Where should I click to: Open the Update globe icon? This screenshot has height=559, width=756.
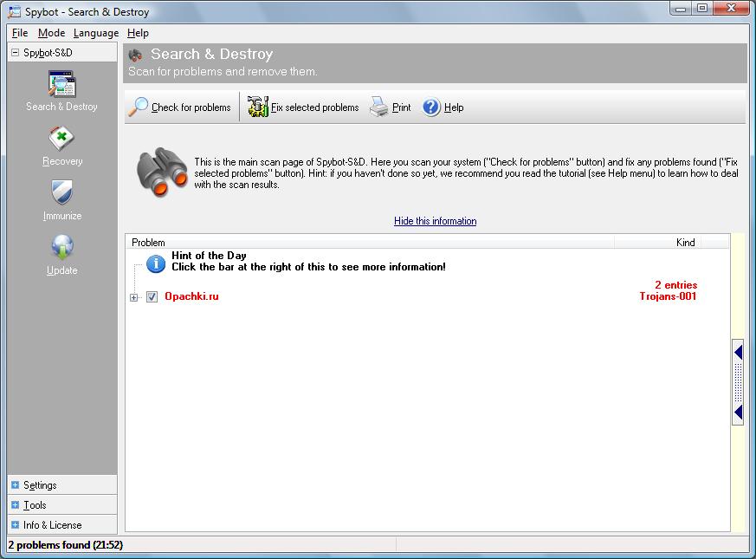pos(61,248)
